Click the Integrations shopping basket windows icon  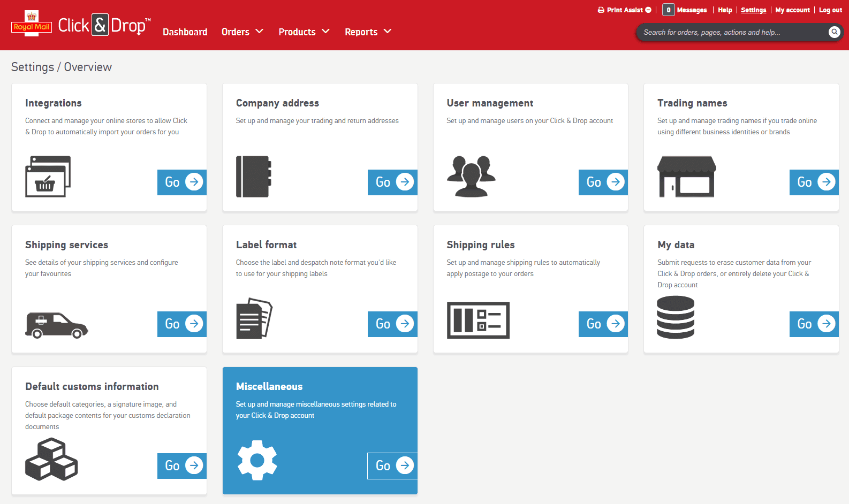point(48,177)
